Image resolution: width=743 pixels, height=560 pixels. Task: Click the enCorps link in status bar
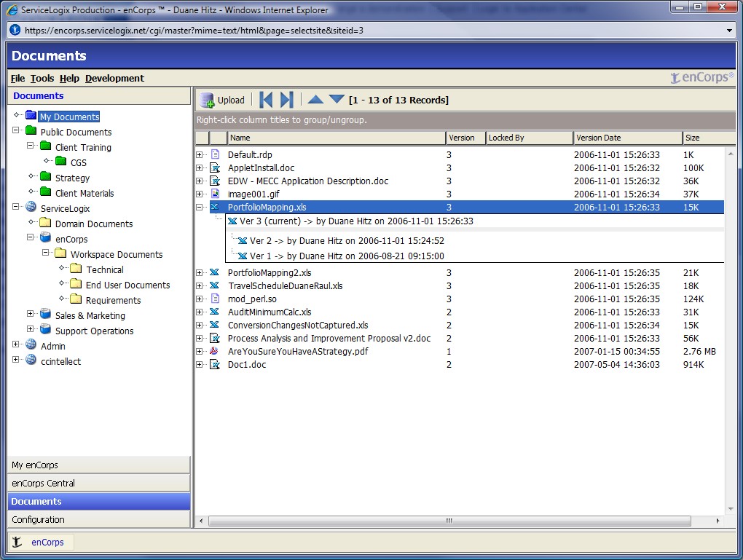47,542
